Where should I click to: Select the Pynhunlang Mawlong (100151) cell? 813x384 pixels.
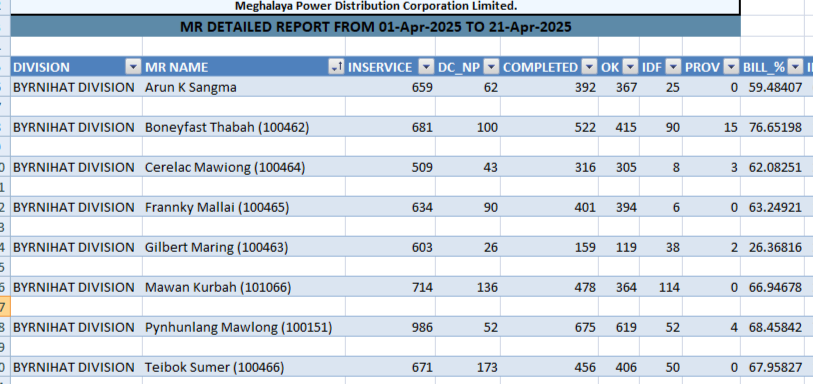[x=244, y=327]
